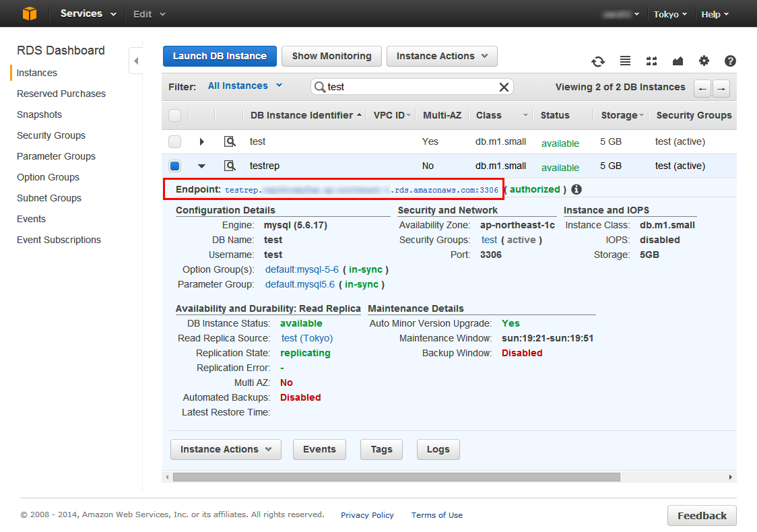The height and width of the screenshot is (532, 757).
Task: Click the Tags button
Action: pyautogui.click(x=381, y=449)
